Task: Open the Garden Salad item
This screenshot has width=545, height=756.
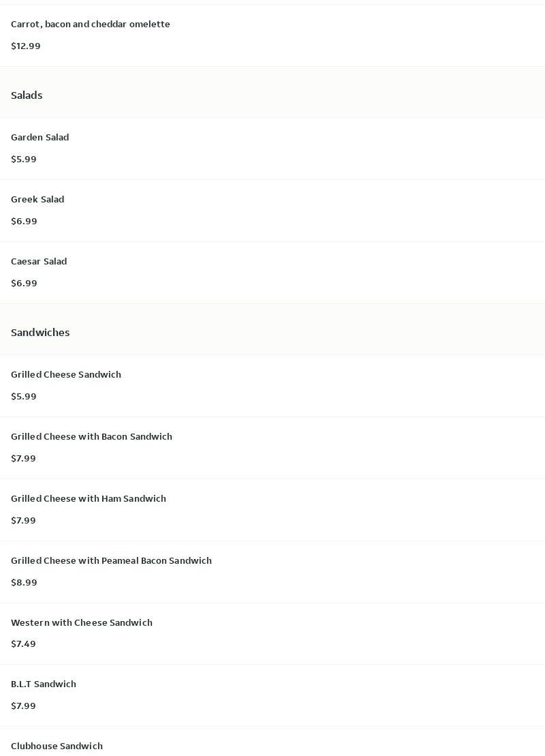Action: (272, 149)
